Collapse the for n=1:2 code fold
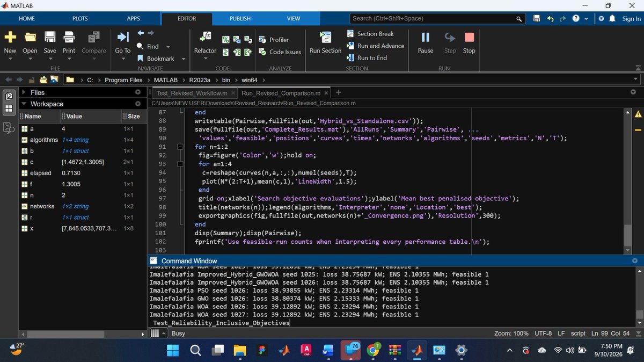 180,147
